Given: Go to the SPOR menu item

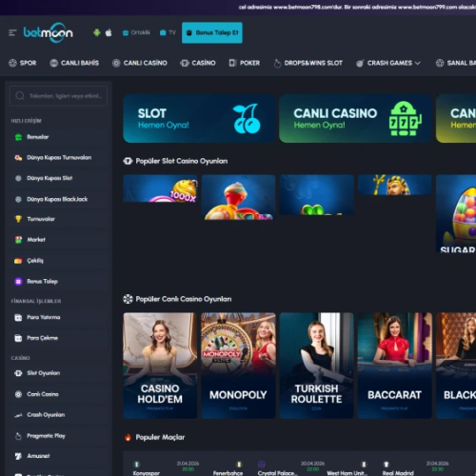Looking at the screenshot, I should pos(23,63).
